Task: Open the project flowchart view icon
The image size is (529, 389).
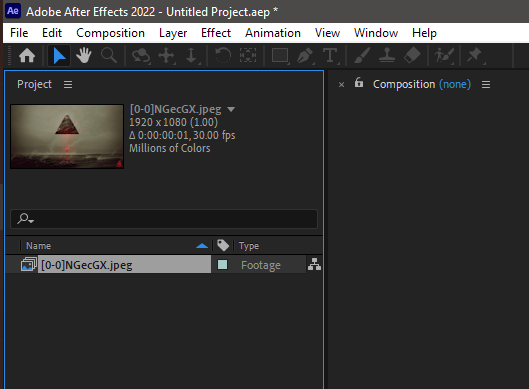Action: (314, 265)
